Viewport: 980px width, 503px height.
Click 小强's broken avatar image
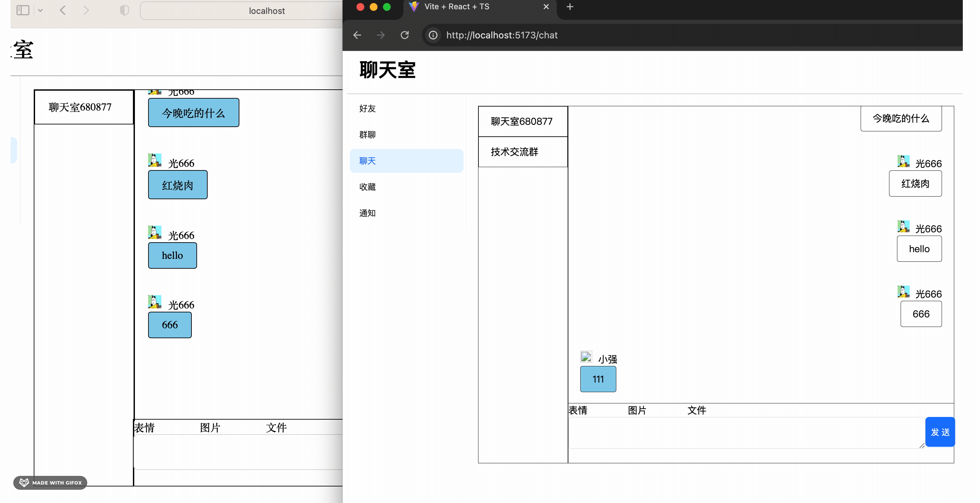[586, 357]
